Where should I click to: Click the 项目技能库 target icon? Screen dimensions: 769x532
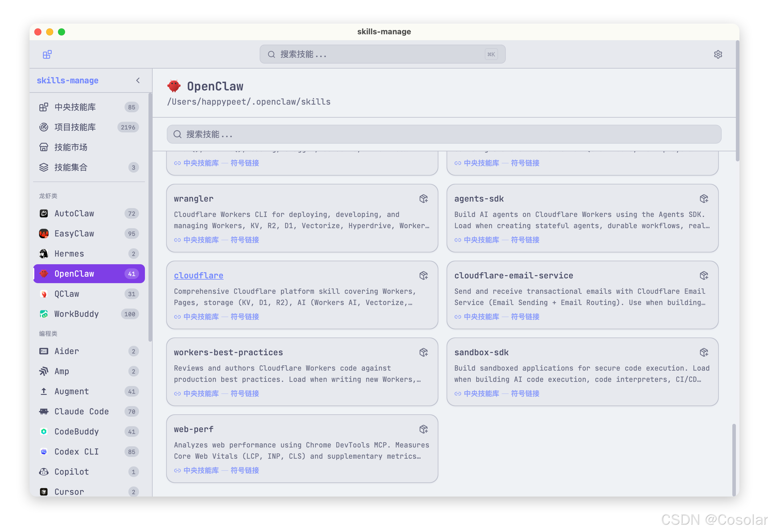(44, 127)
